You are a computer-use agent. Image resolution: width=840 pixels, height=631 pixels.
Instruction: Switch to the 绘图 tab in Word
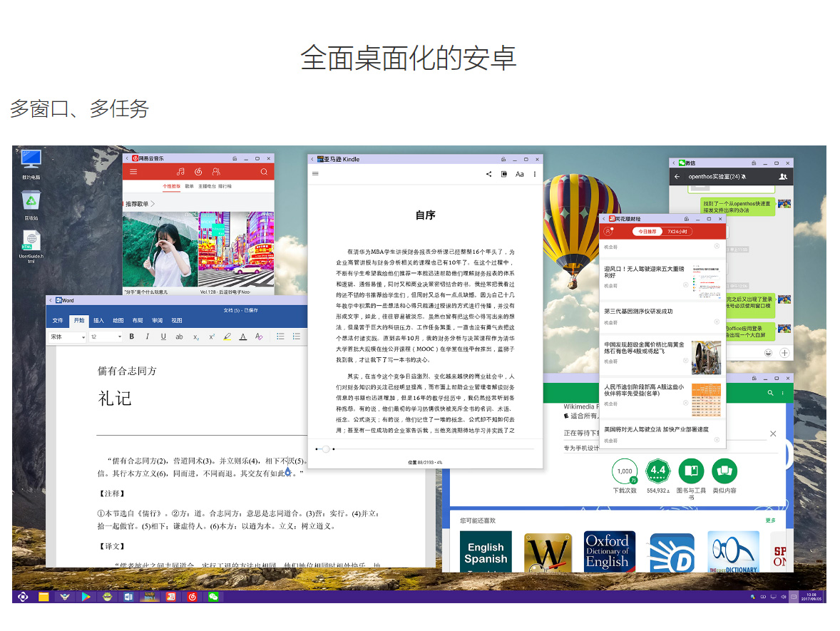(118, 320)
